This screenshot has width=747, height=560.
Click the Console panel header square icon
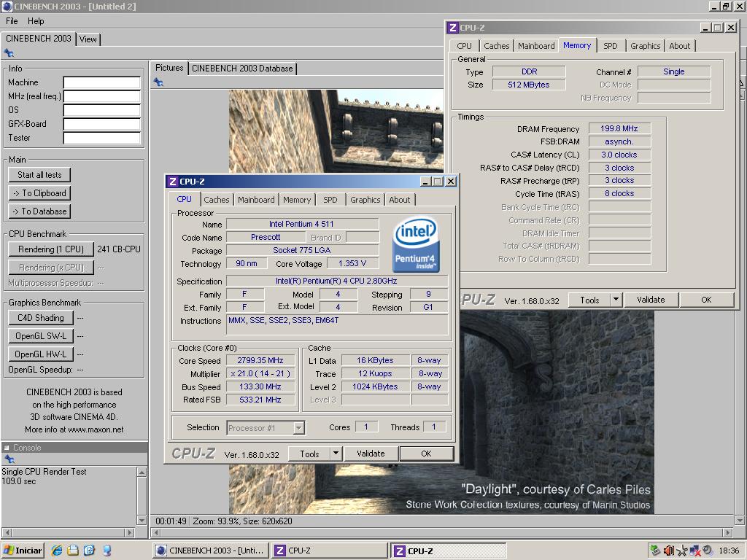(x=7, y=448)
